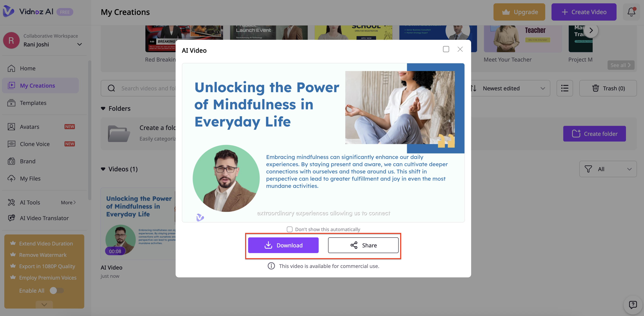This screenshot has width=644, height=316.
Task: Expand the Rani Joshi workspace dropdown
Action: pyautogui.click(x=80, y=44)
